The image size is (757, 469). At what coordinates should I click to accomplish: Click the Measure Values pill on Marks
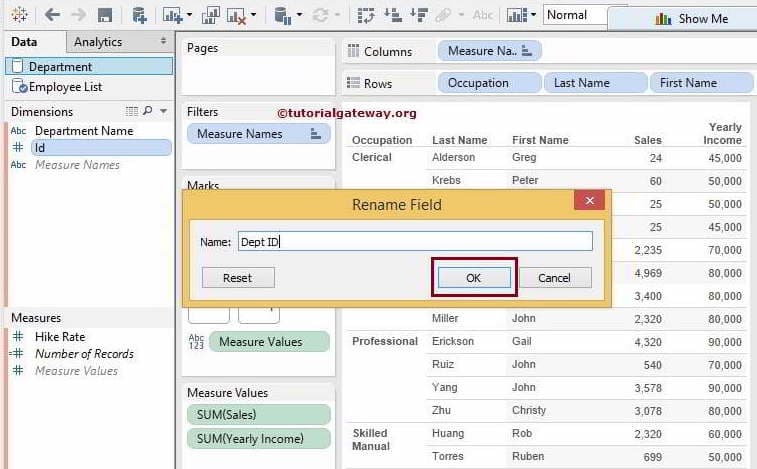pyautogui.click(x=269, y=341)
